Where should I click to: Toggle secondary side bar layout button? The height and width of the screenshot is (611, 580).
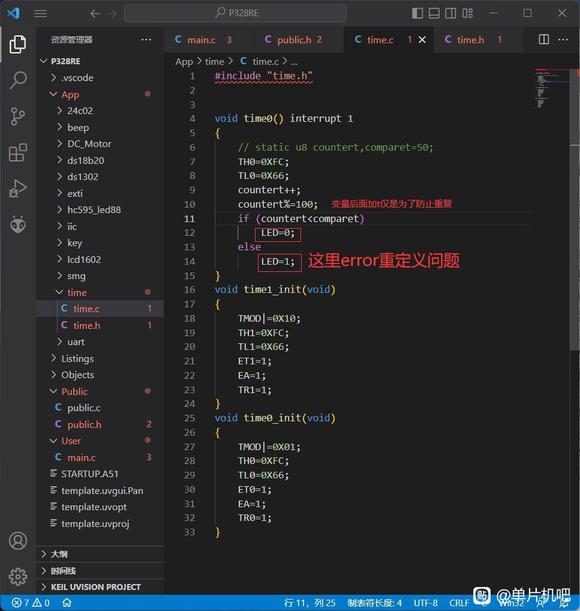451,13
